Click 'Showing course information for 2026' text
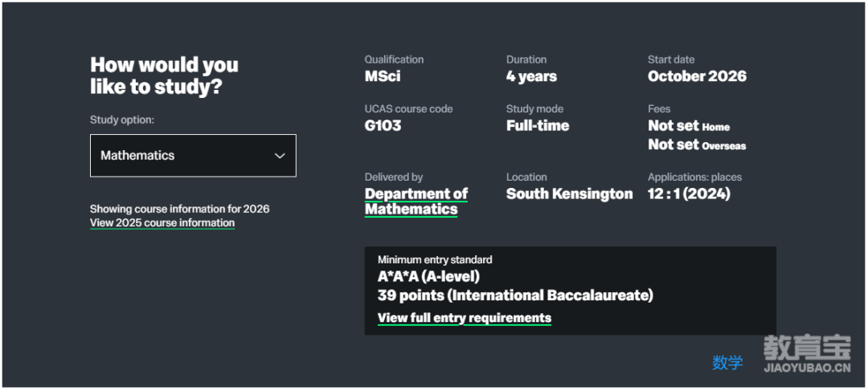The image size is (868, 391). tap(180, 209)
